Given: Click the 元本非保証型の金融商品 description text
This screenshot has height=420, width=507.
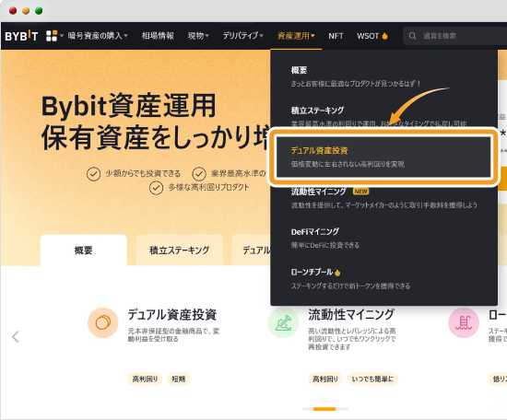Looking at the screenshot, I should pos(173,334).
